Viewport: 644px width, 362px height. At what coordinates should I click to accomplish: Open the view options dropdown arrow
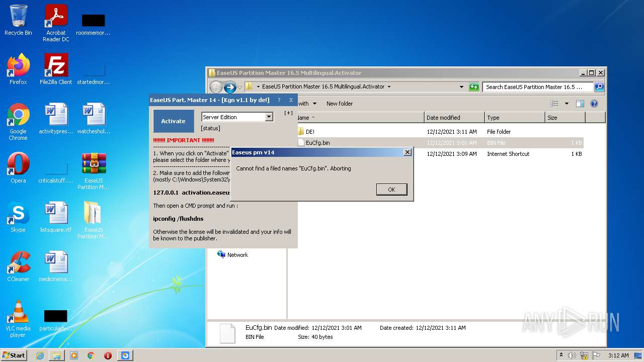coord(567,104)
